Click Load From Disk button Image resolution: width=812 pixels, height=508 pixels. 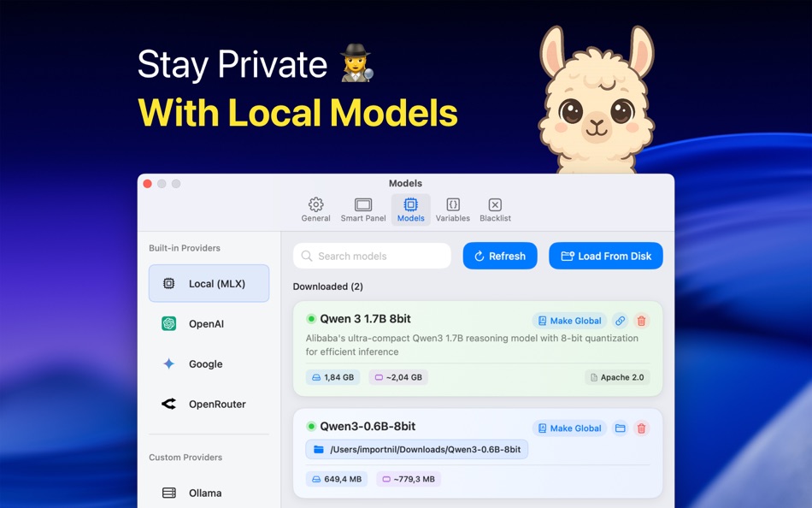pos(606,256)
